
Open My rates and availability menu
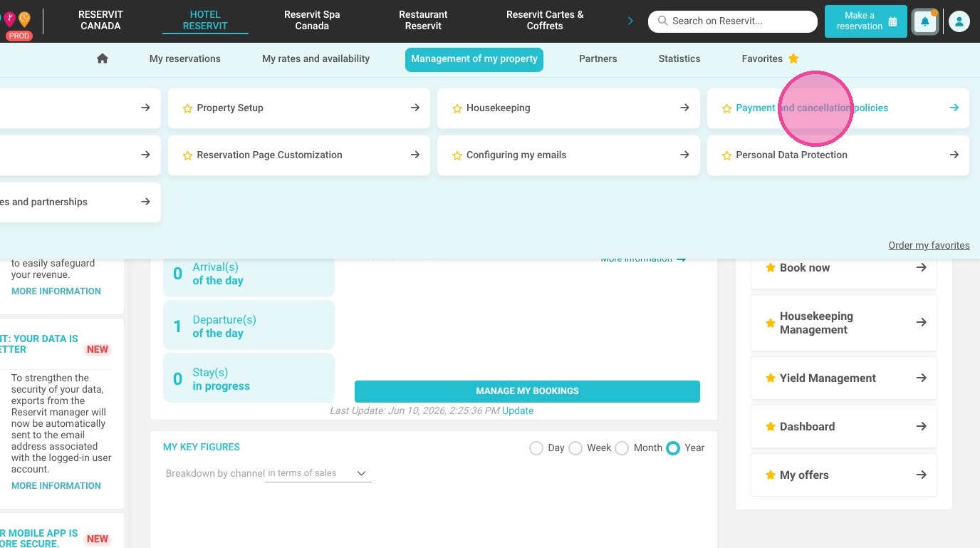[316, 59]
